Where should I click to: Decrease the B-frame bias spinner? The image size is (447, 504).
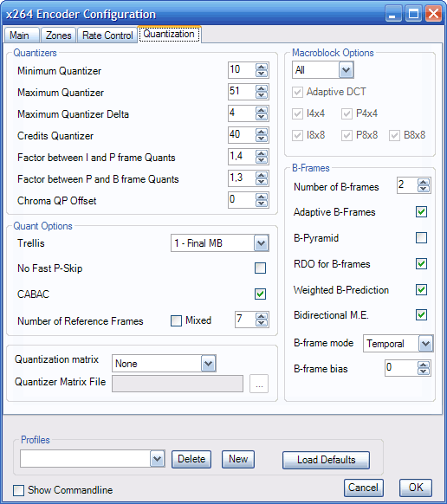tap(423, 372)
